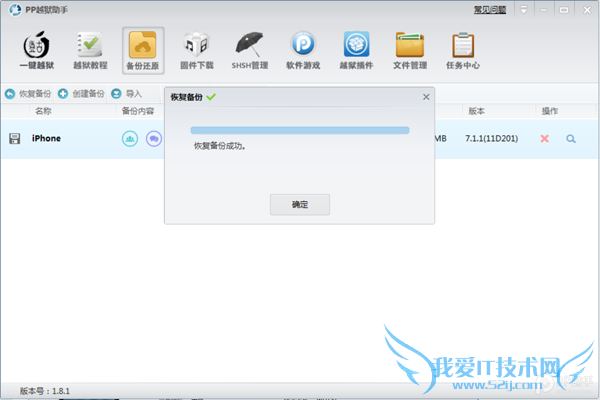600x400 pixels.
Task: Open the 越狱插件 jailbreak plugins section
Action: tap(356, 51)
